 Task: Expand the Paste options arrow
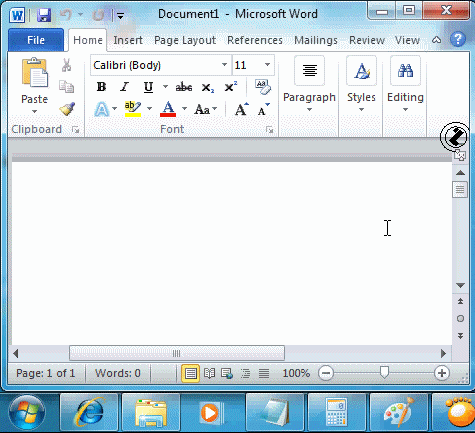(x=35, y=112)
